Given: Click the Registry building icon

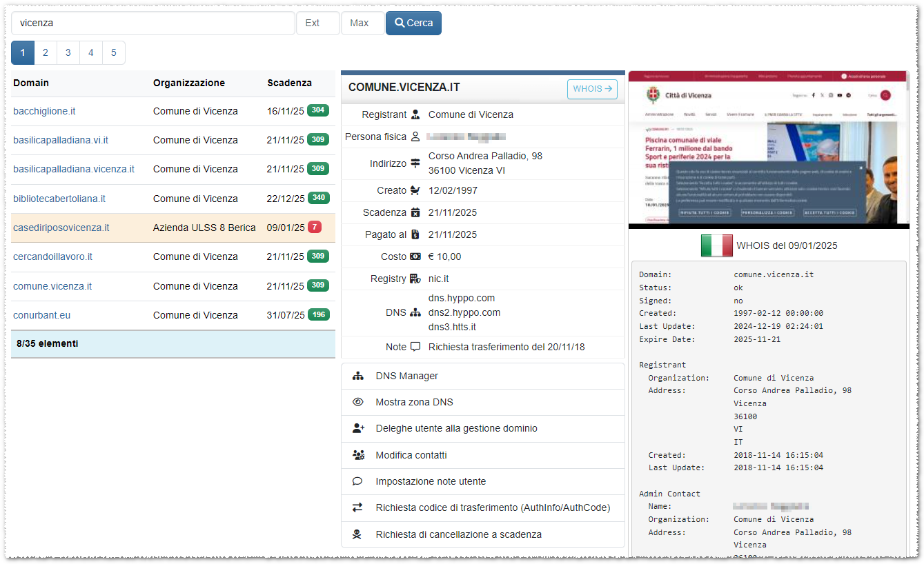Looking at the screenshot, I should (x=415, y=279).
